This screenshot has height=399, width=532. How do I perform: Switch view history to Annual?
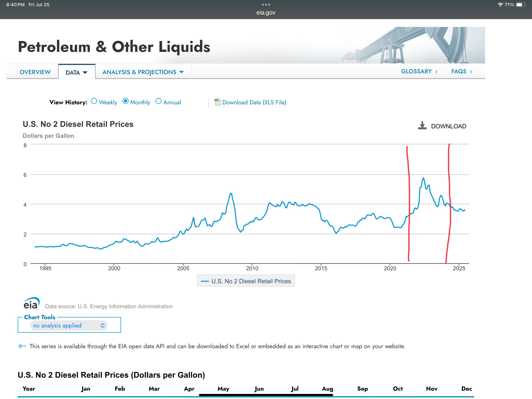[x=158, y=101]
